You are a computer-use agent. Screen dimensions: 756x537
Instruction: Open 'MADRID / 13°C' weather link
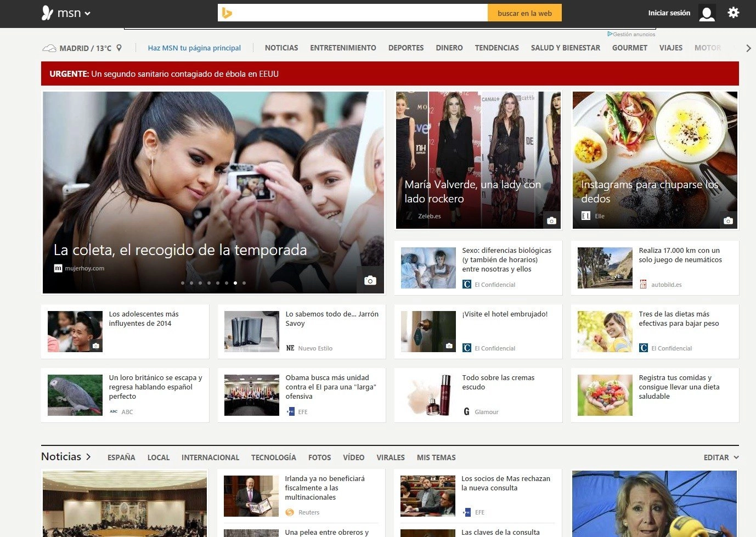tap(85, 48)
